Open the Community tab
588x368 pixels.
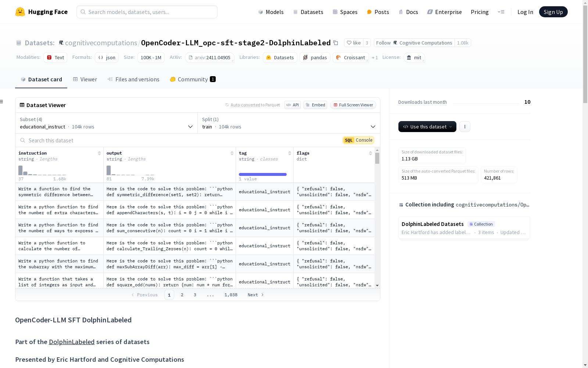[x=193, y=79]
